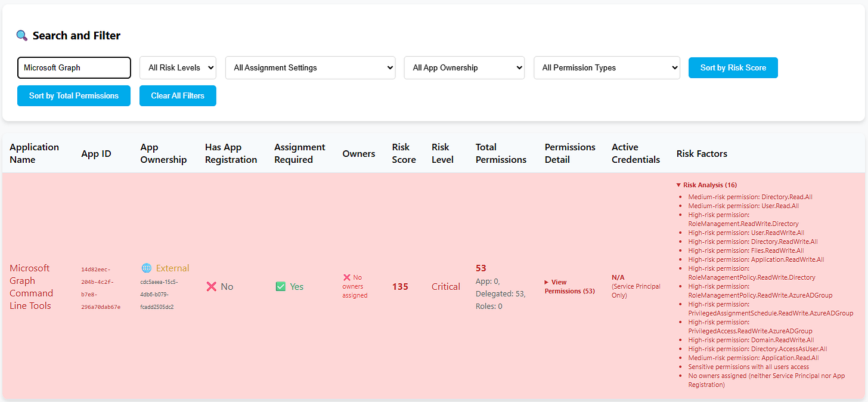Click High-risk Directory.AccessAsUser.All entry
This screenshot has height=402, width=868.
(x=758, y=349)
